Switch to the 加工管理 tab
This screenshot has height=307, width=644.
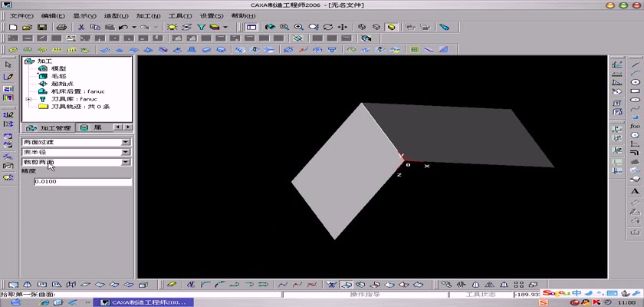pyautogui.click(x=48, y=128)
